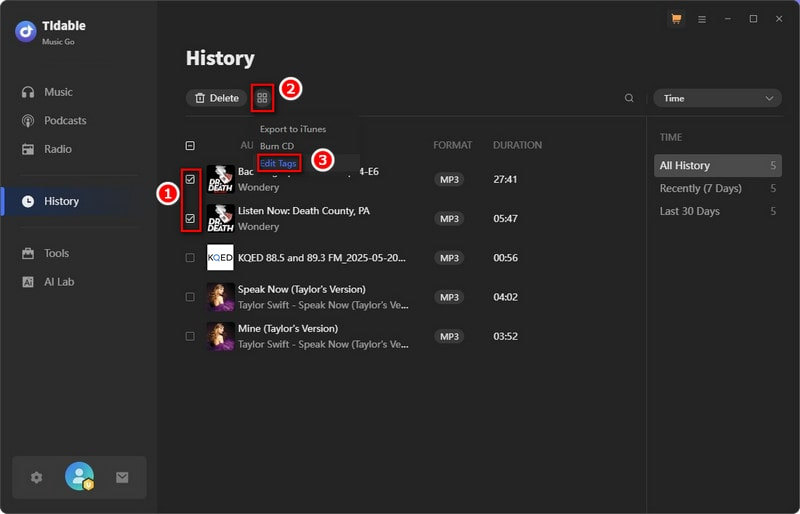Click the Tidable Music Go logo

point(26,31)
